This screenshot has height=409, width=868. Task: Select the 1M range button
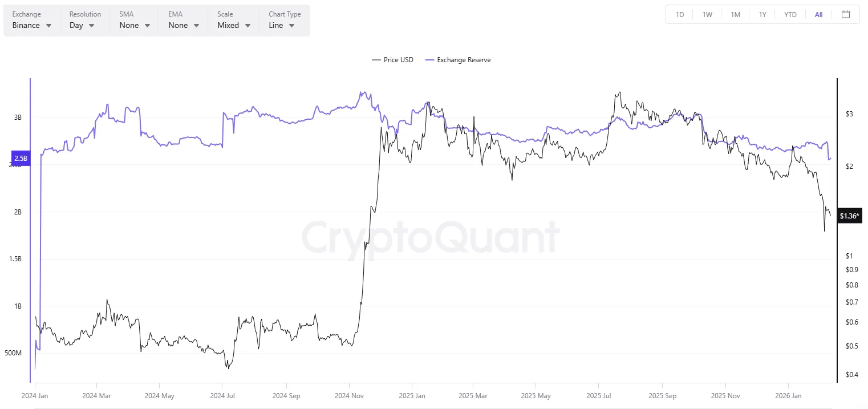tap(735, 14)
